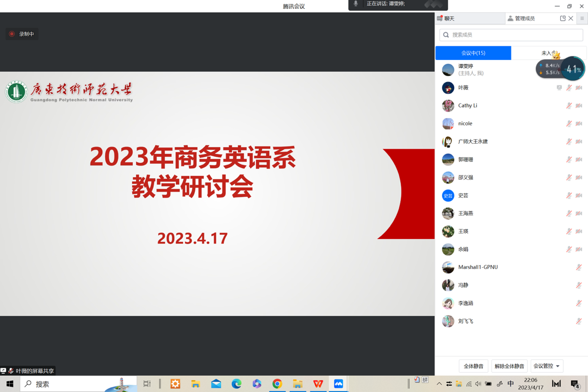Select the 未入会 tab

click(x=548, y=53)
